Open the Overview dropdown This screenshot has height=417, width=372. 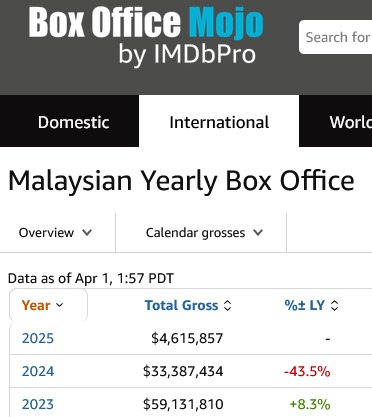(x=55, y=233)
